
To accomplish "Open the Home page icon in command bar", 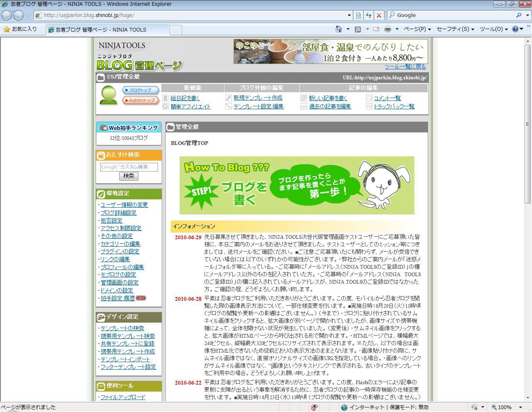I will coord(339,29).
